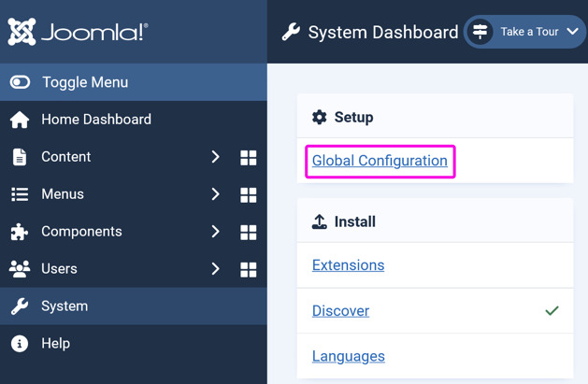Select Components in the sidebar menu
The height and width of the screenshot is (384, 588).
coord(81,232)
